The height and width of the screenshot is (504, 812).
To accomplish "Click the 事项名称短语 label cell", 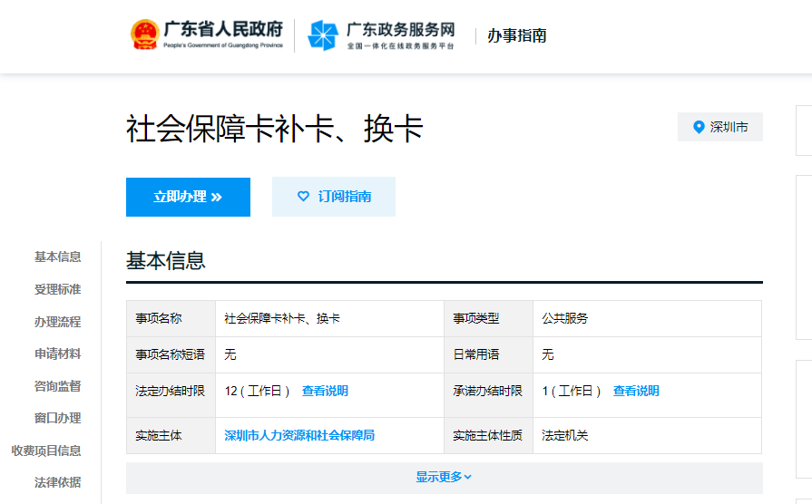I will (x=171, y=355).
